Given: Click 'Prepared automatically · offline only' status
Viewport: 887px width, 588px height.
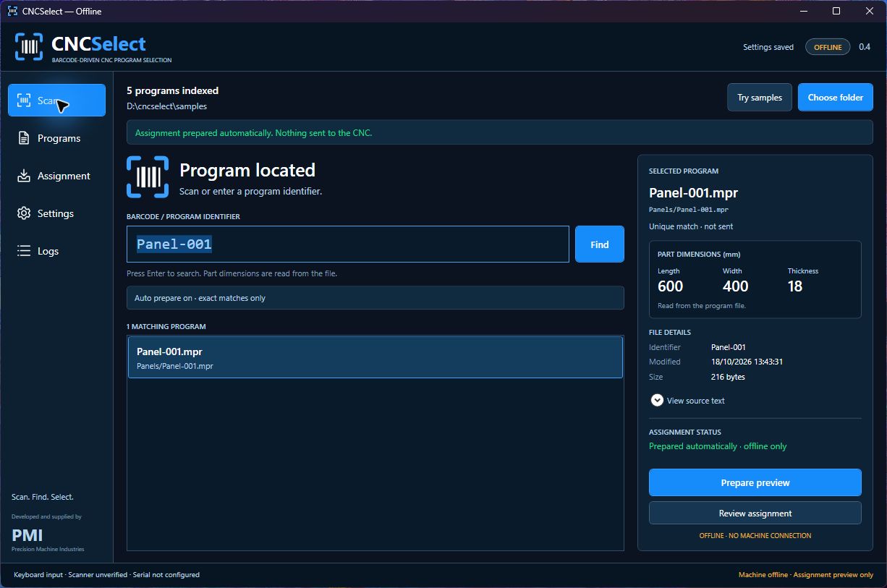Looking at the screenshot, I should (x=718, y=446).
